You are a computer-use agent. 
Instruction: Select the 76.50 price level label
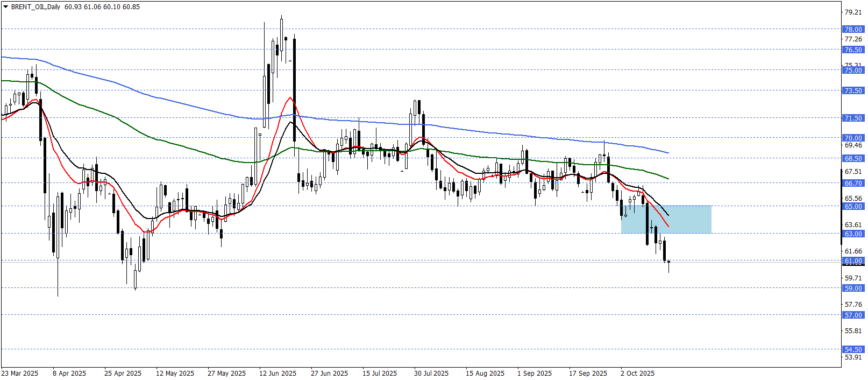tap(853, 50)
